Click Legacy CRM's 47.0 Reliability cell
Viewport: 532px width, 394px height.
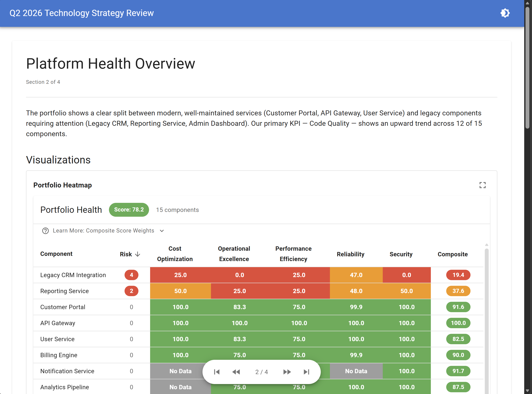point(356,275)
